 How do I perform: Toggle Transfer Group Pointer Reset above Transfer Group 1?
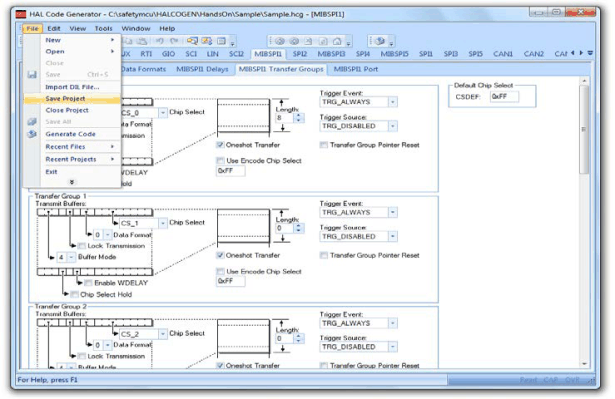click(324, 145)
